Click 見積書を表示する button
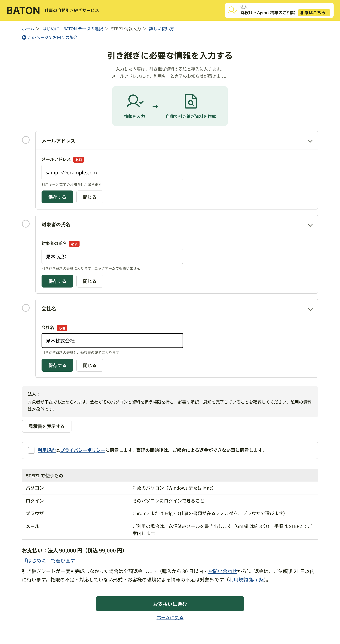This screenshot has height=644, width=340. (47, 426)
